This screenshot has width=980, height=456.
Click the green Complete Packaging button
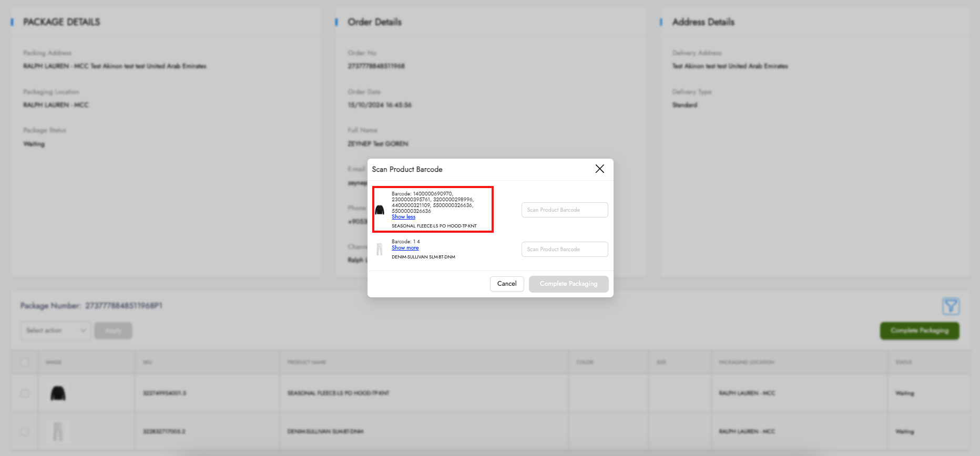(x=919, y=330)
